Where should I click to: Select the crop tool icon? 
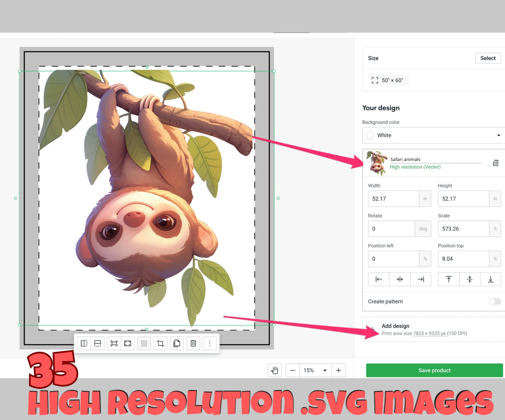point(160,343)
